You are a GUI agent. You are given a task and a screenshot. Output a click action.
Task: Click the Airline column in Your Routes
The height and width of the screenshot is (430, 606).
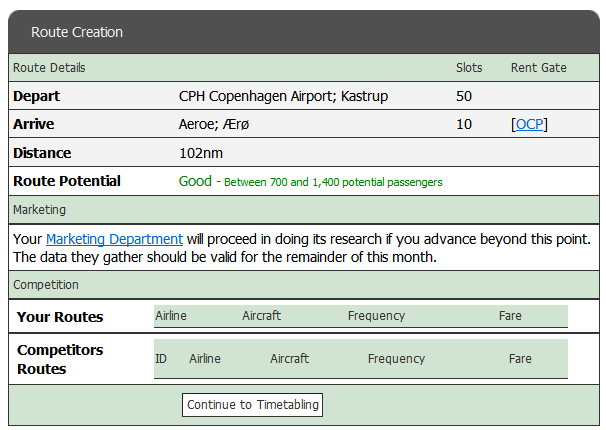pyautogui.click(x=171, y=316)
